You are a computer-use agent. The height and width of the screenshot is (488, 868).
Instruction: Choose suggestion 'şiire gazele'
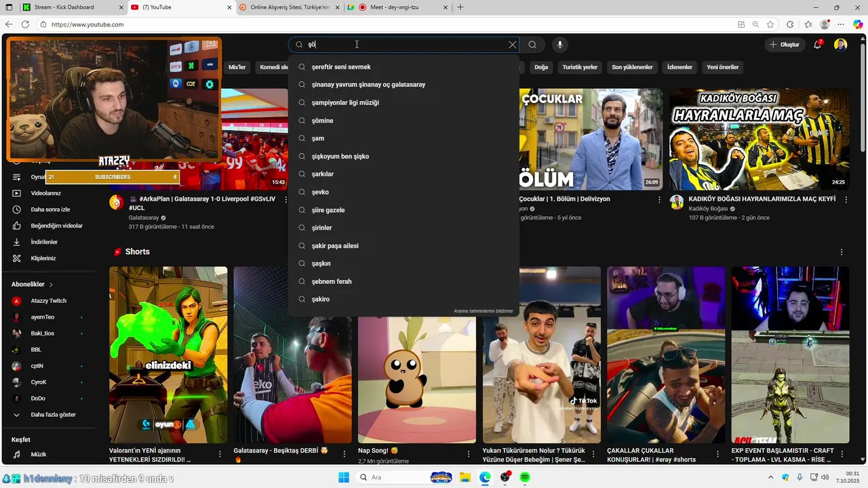[403, 210]
